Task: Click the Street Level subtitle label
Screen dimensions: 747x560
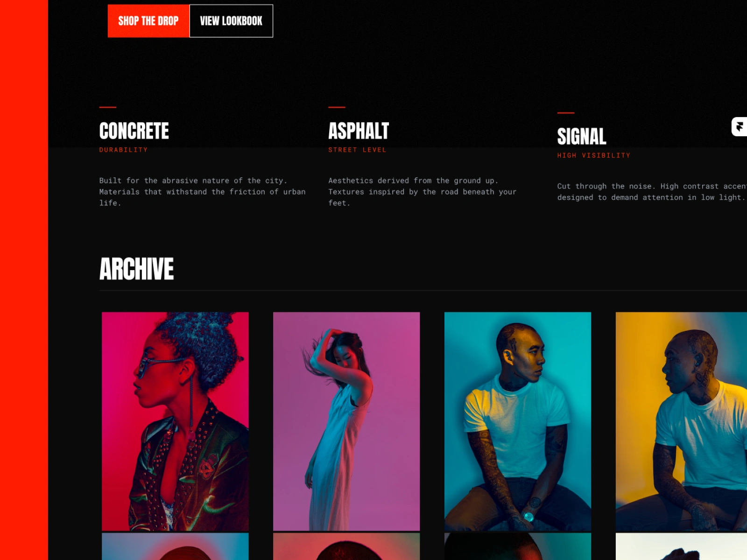Action: 357,150
